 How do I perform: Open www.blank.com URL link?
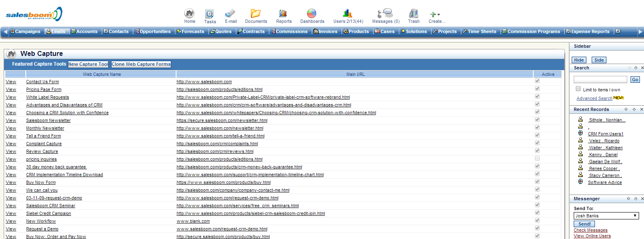coord(193,221)
